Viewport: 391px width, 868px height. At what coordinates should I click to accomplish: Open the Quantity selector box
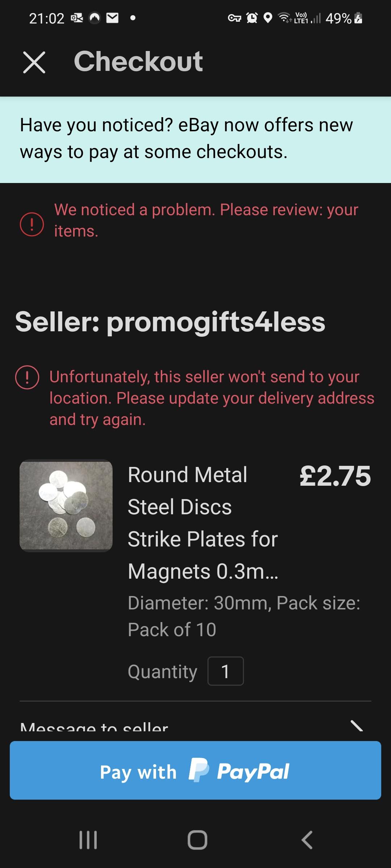coord(226,671)
